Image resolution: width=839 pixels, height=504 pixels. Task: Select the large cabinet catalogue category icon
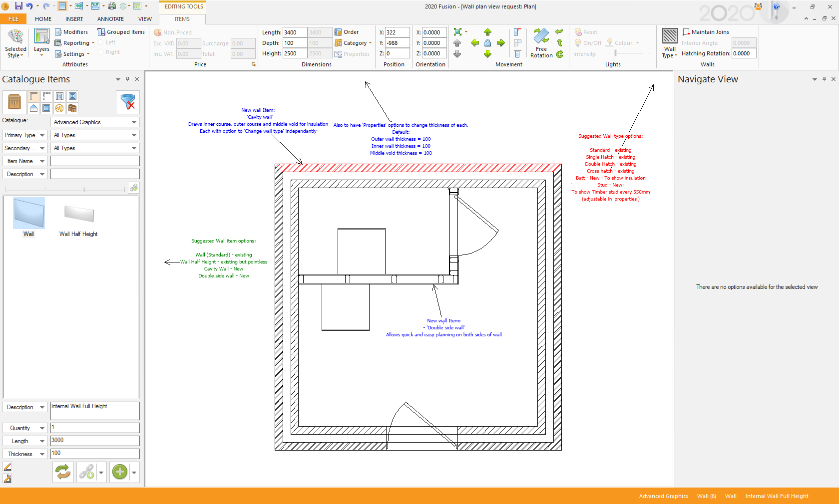14,102
